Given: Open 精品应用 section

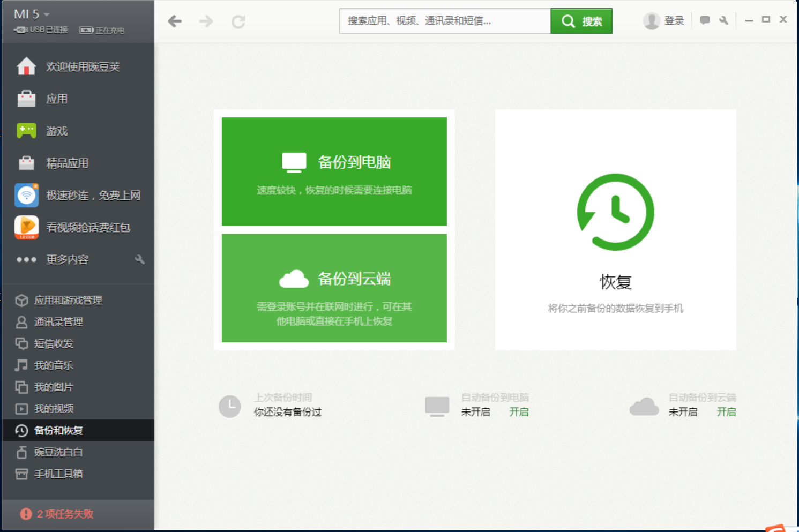Looking at the screenshot, I should pos(78,163).
